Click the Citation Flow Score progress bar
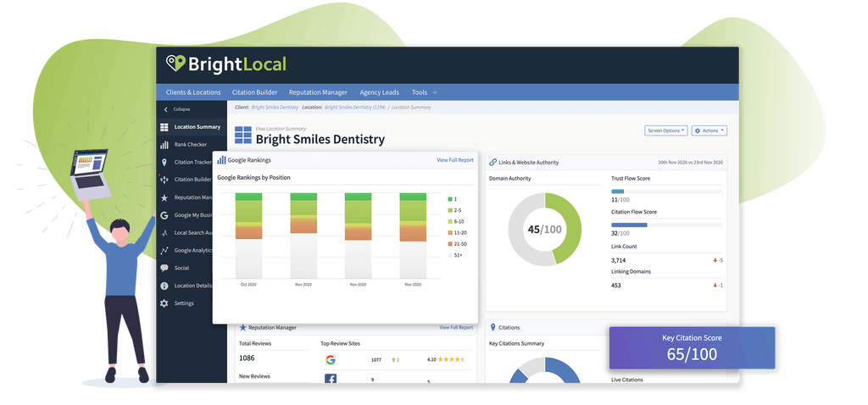The width and height of the screenshot is (868, 405). [x=666, y=225]
